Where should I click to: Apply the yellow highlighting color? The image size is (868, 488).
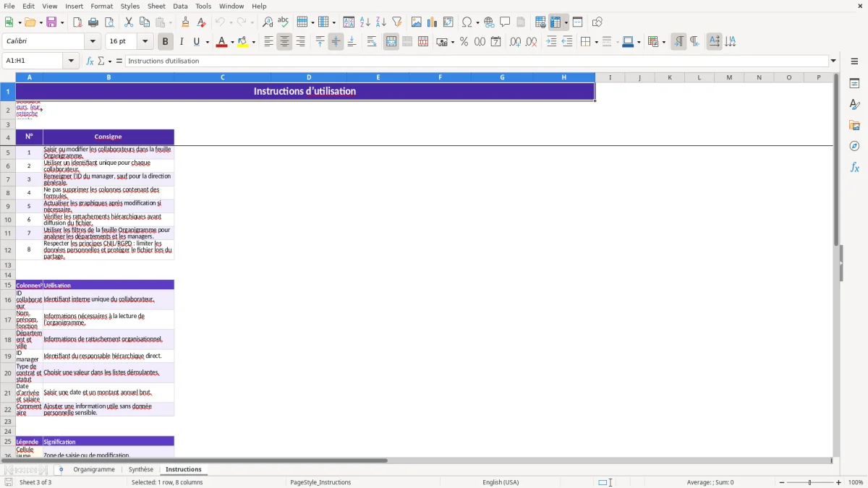pos(242,42)
